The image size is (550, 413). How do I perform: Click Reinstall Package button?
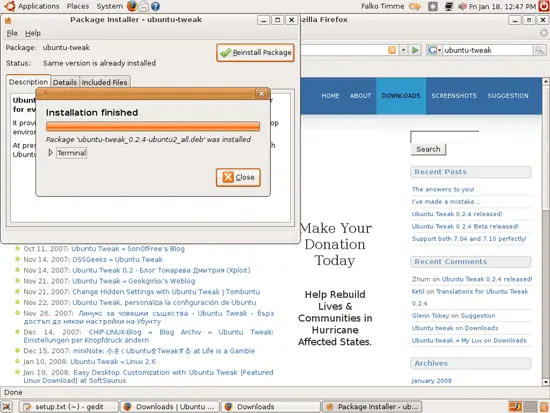255,53
